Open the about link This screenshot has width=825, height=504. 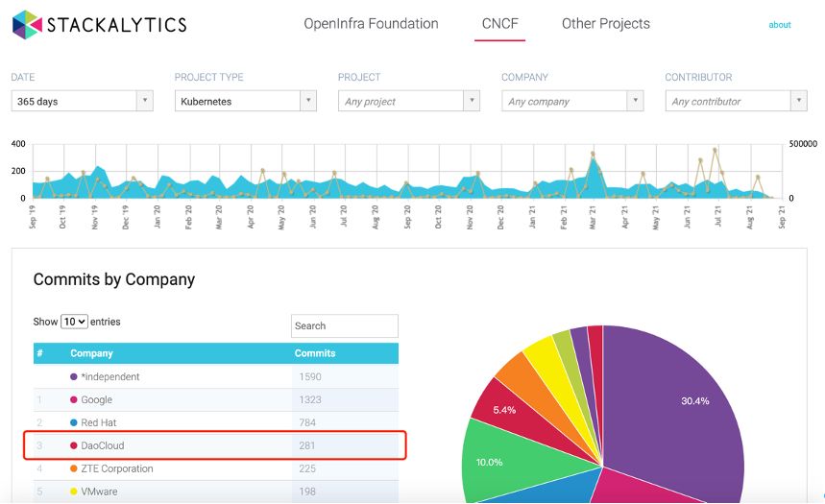click(779, 25)
